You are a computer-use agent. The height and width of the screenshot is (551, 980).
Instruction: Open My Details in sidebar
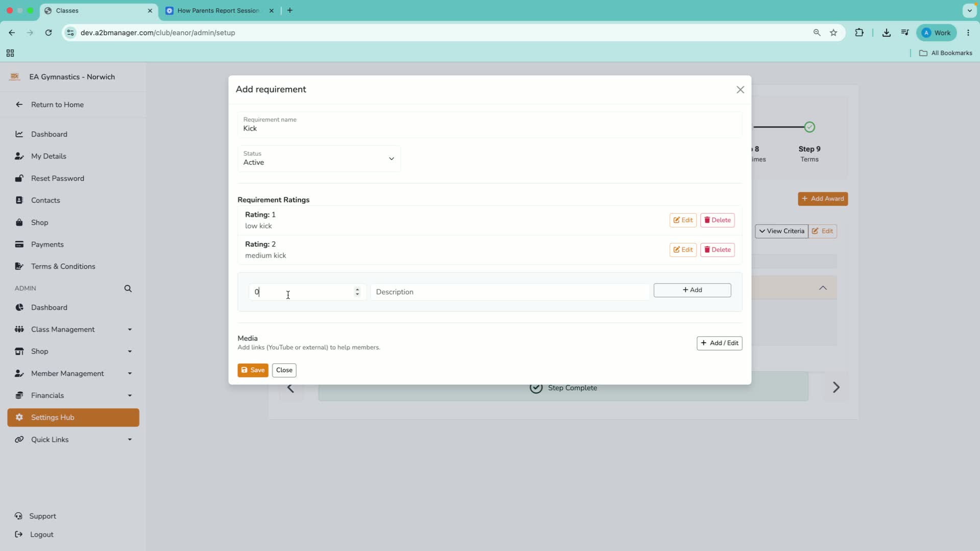tap(48, 156)
